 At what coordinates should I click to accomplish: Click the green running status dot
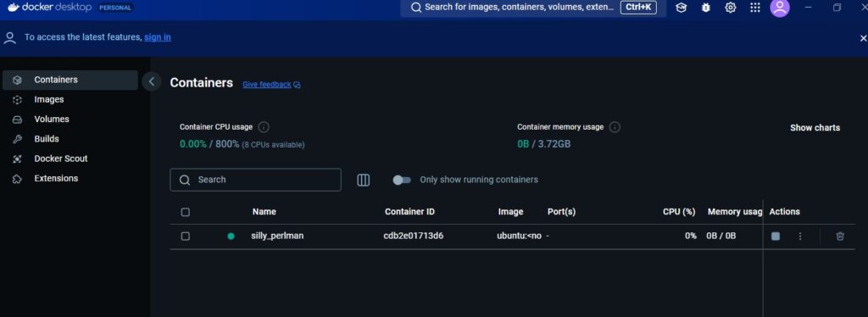231,236
